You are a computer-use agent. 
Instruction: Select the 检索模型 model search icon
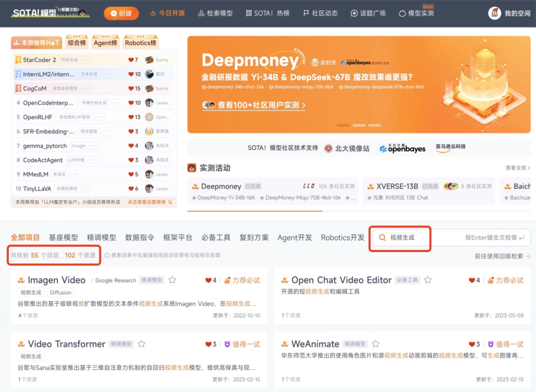[x=201, y=13]
